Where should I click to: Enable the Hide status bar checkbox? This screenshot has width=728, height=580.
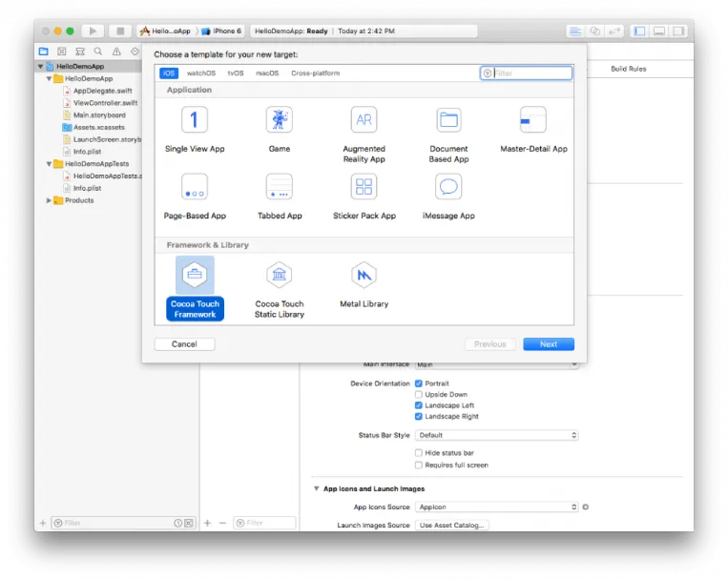(418, 453)
